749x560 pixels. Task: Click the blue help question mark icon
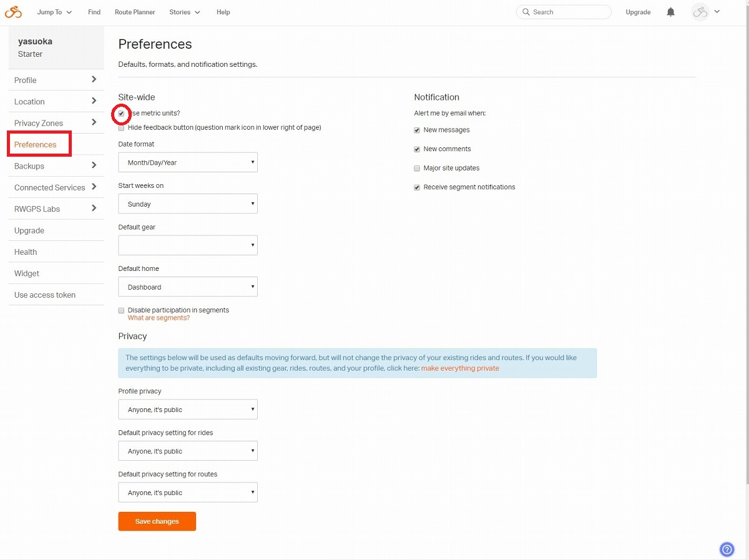pyautogui.click(x=727, y=549)
